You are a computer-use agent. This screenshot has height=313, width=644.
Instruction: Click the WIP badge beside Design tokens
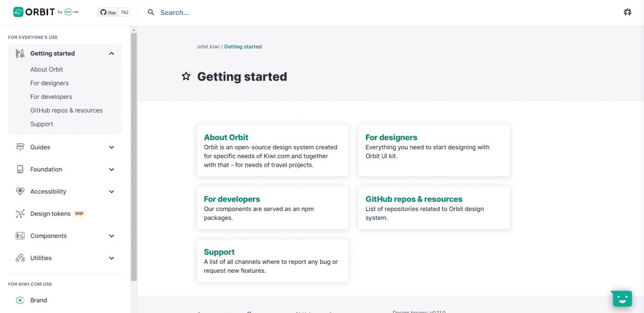(x=79, y=214)
